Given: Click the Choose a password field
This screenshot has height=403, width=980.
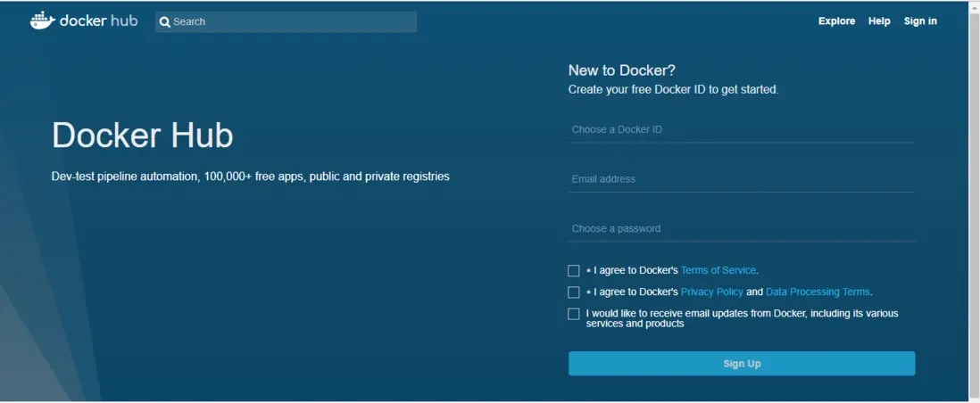Looking at the screenshot, I should pyautogui.click(x=742, y=228).
